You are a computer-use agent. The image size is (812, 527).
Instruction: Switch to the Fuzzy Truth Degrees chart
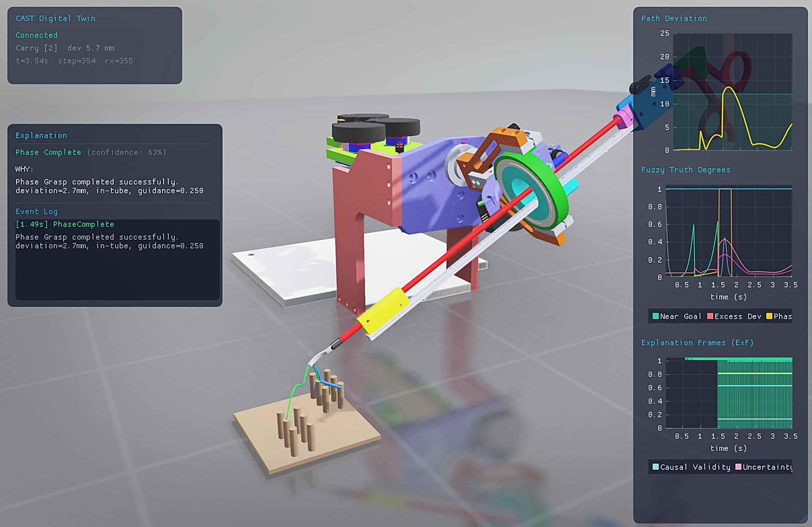686,169
